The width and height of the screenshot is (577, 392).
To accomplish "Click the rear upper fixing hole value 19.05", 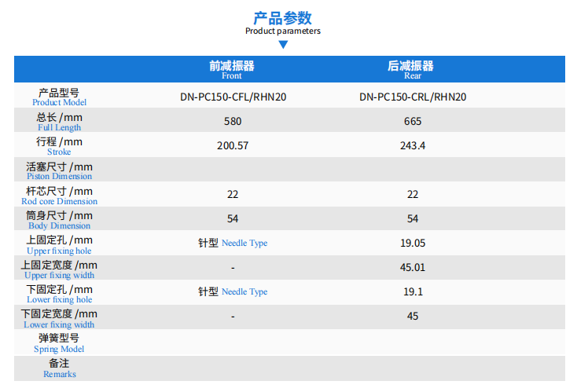I will (413, 244).
